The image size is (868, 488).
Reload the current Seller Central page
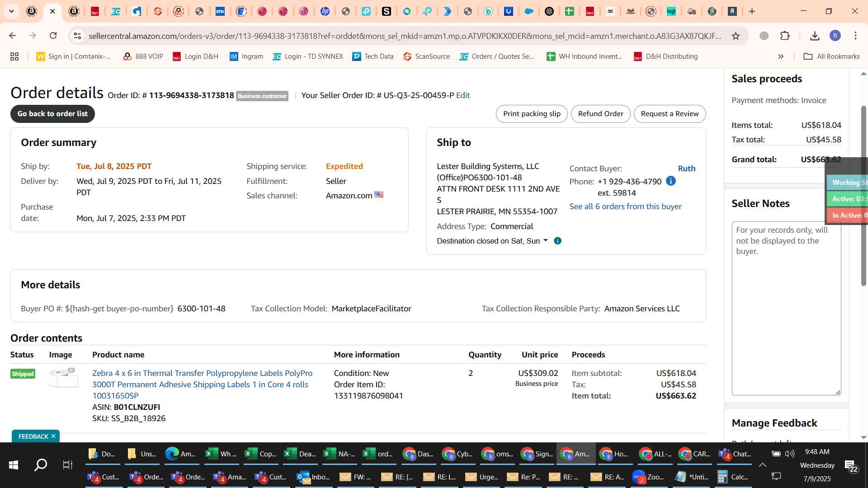(x=53, y=36)
